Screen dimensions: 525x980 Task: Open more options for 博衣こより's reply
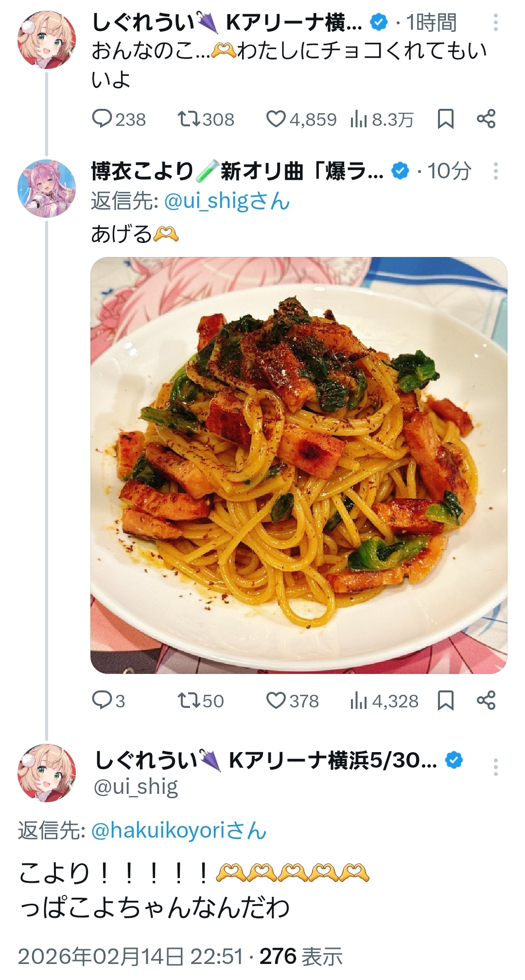point(495,171)
